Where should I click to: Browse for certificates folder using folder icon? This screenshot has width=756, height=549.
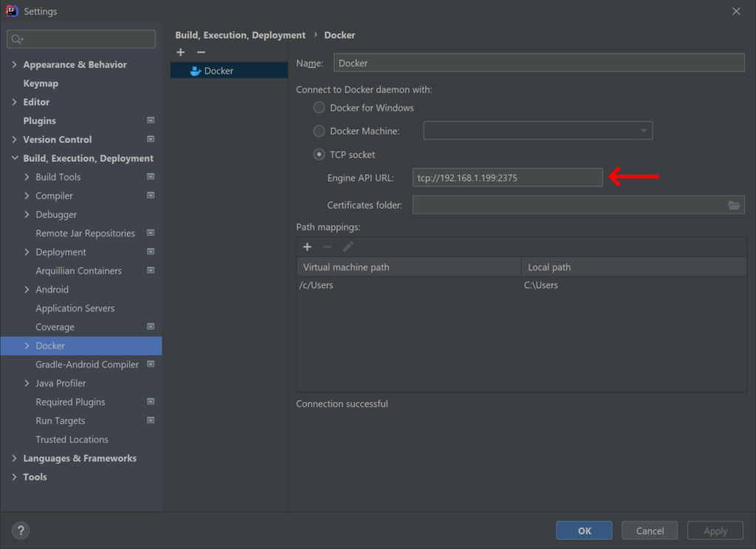(734, 205)
